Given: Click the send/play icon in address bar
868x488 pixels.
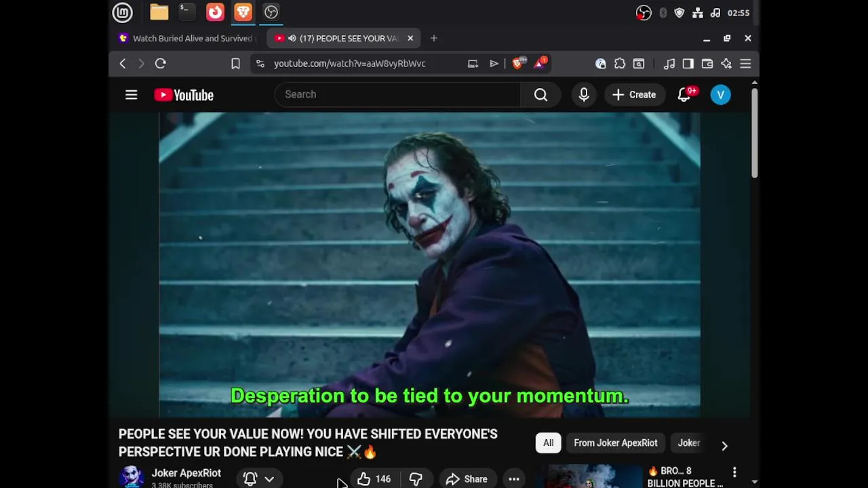Looking at the screenshot, I should [494, 64].
